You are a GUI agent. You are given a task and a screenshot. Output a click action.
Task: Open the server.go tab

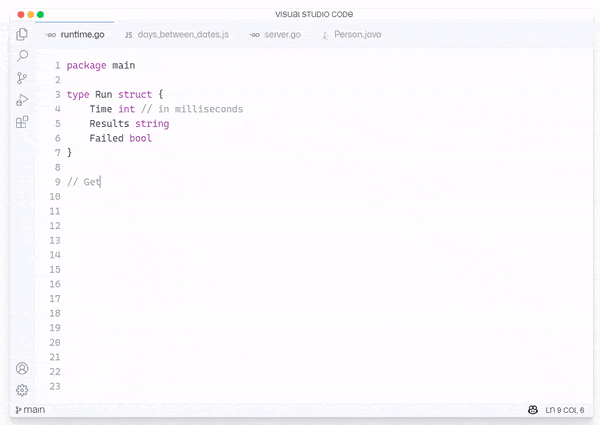[275, 34]
